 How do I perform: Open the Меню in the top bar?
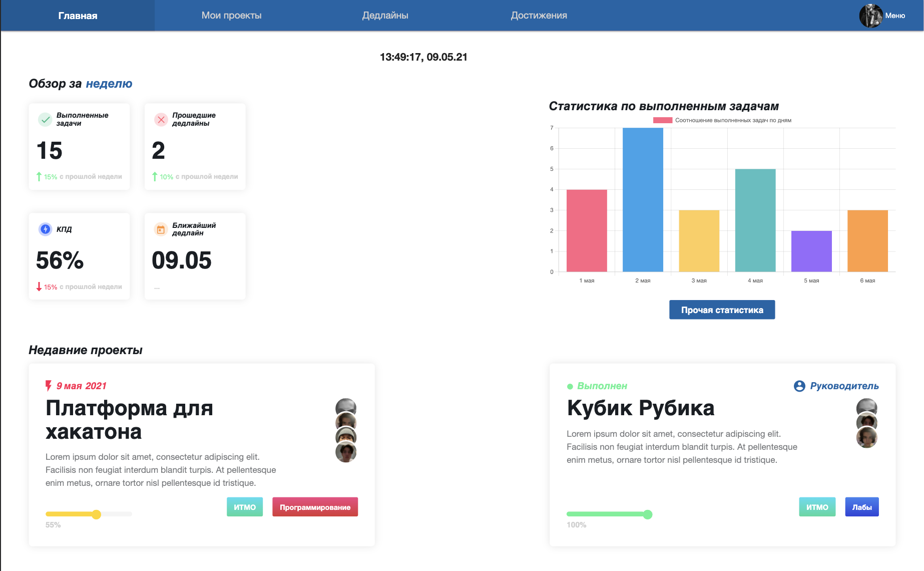tap(895, 16)
